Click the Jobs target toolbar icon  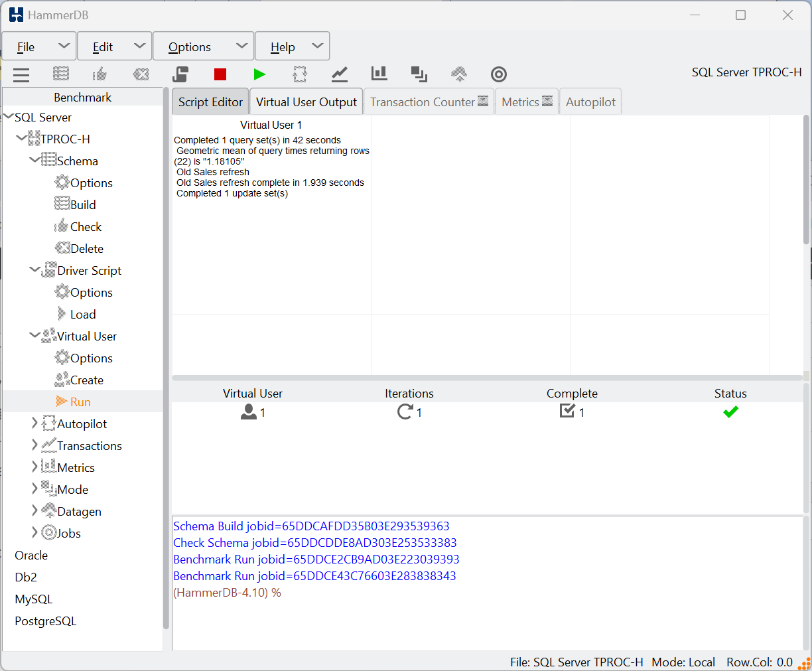coord(499,74)
